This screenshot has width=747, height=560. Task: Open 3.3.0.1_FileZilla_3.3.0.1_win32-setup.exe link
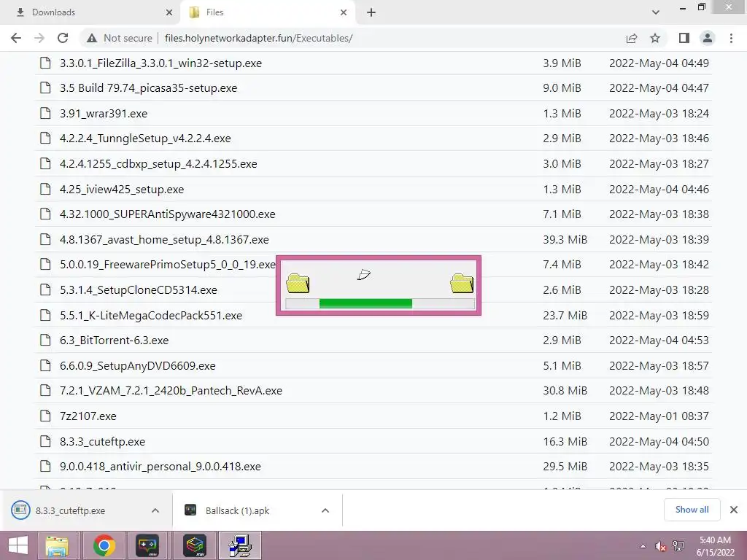pyautogui.click(x=160, y=63)
